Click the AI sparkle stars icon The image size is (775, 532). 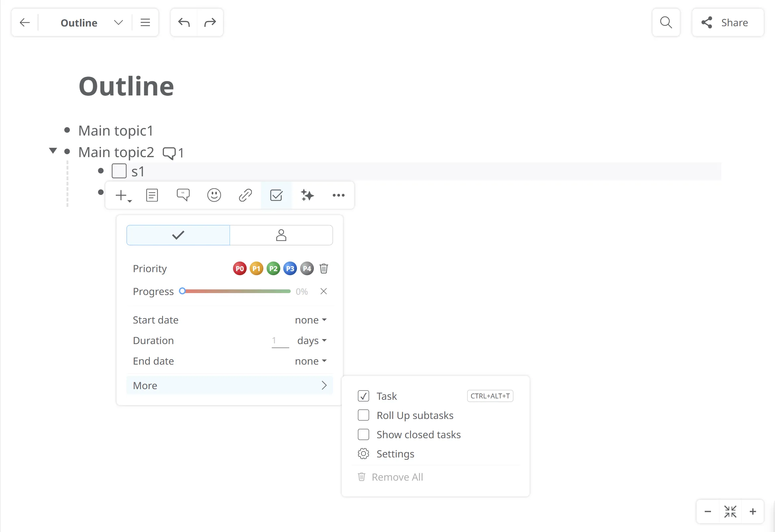[307, 195]
